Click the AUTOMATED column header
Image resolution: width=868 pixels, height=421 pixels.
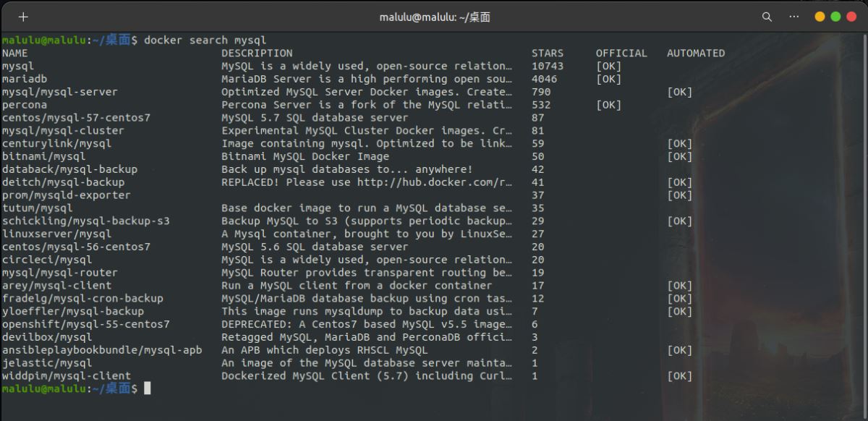click(695, 53)
